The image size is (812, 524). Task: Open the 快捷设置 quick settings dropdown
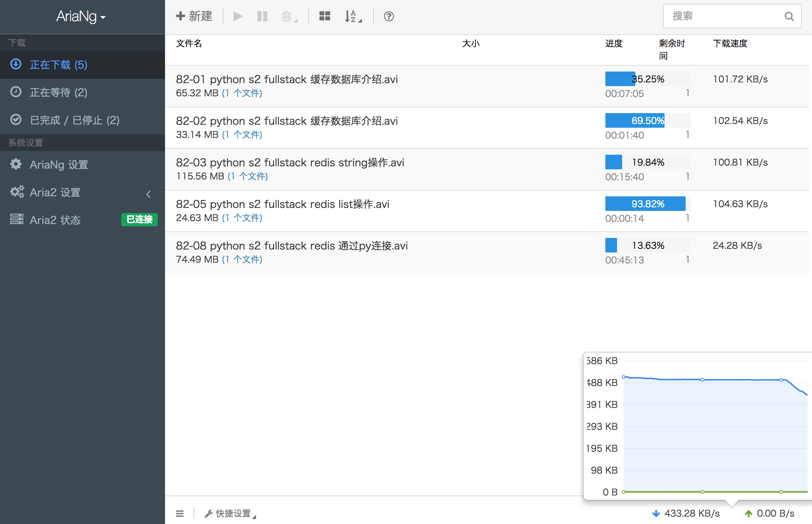click(x=231, y=513)
